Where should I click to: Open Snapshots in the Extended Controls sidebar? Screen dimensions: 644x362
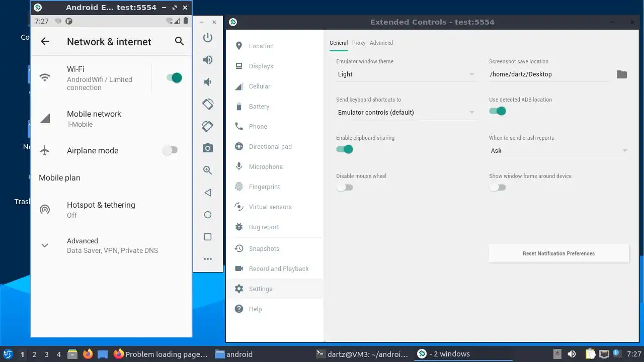(x=275, y=248)
